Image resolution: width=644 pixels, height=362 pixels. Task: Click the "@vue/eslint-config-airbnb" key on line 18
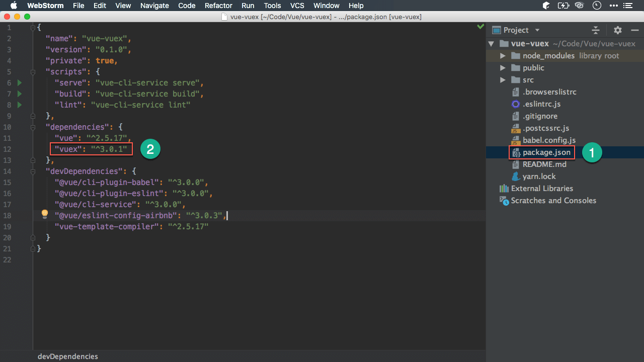pyautogui.click(x=116, y=215)
